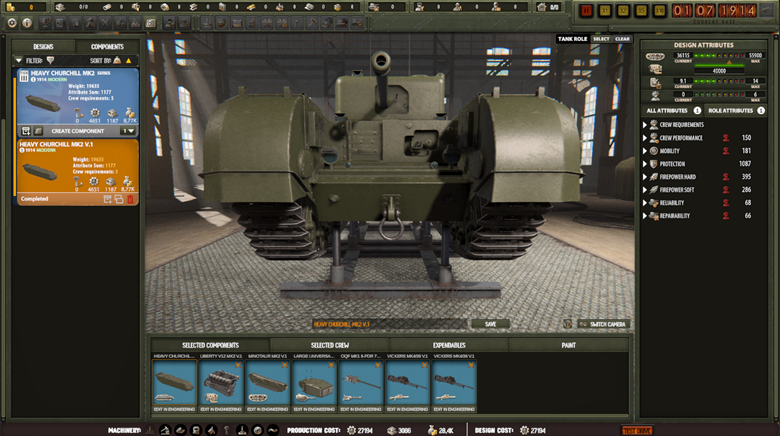The image size is (780, 436).
Task: Click the add icon on the Completed design row
Action: tap(107, 199)
